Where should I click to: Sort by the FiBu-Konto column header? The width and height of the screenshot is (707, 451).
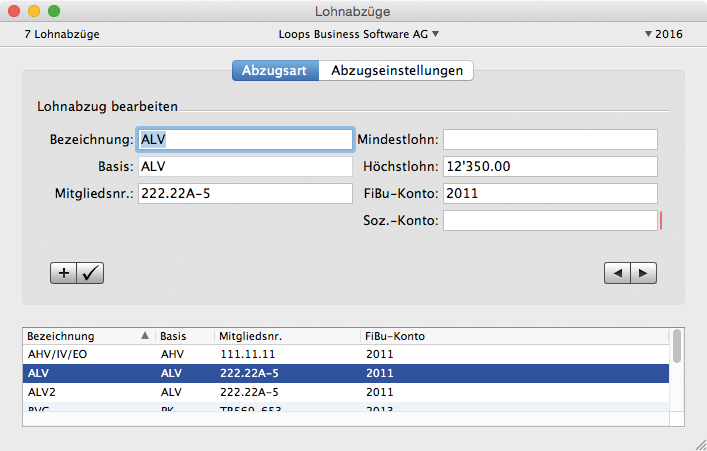pos(514,336)
